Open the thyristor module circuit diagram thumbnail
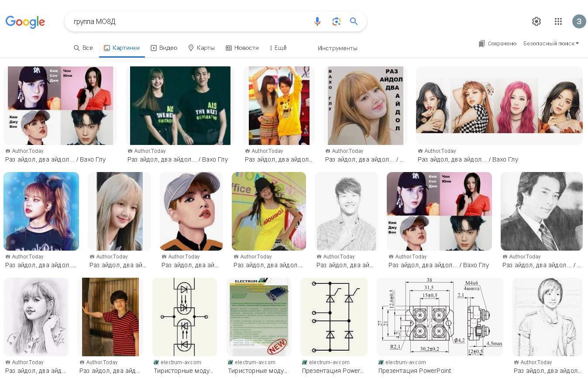 coord(185,317)
